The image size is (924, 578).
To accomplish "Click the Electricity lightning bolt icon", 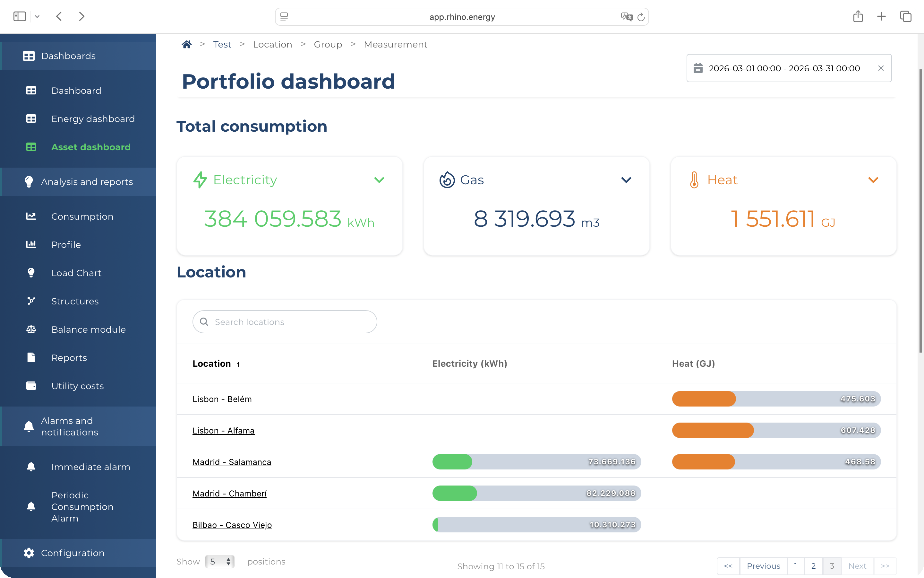I will tap(200, 180).
